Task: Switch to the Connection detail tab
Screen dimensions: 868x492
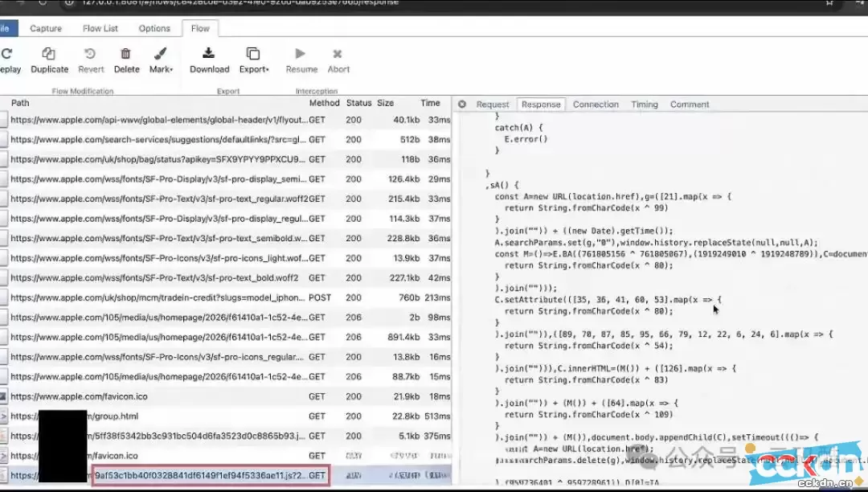Action: coord(596,105)
